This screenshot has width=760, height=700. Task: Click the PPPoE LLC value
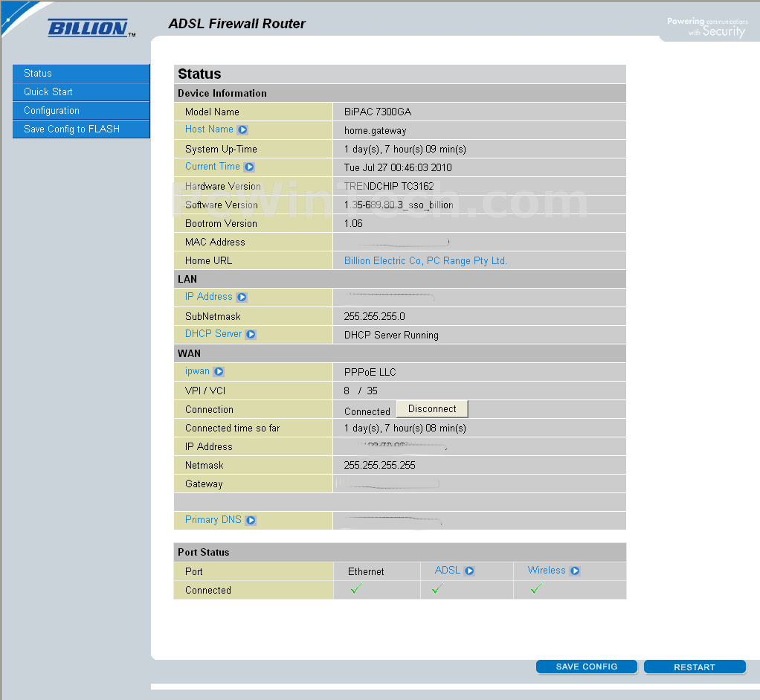(x=370, y=372)
